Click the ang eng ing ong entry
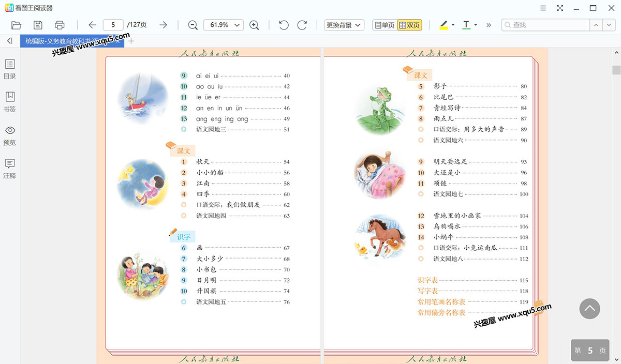The height and width of the screenshot is (364, 621). coord(222,119)
